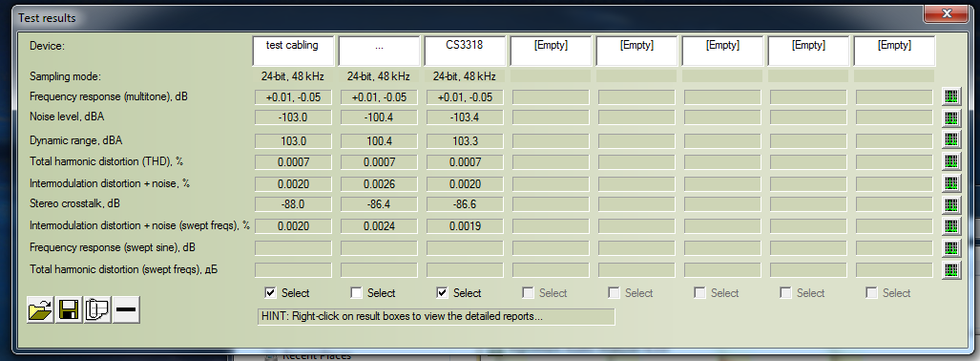980x361 pixels.
Task: Open IMD + noise (swept freqs) graph icon
Action: (x=950, y=226)
